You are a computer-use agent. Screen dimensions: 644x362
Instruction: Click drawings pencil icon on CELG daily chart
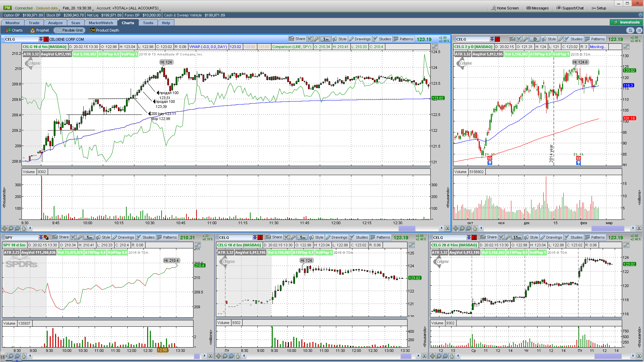pyautogui.click(x=560, y=39)
